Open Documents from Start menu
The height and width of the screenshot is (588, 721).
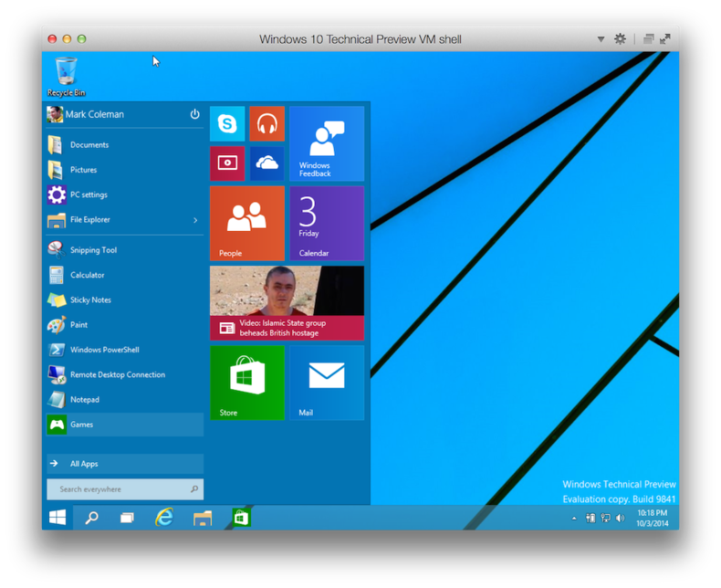click(x=125, y=144)
